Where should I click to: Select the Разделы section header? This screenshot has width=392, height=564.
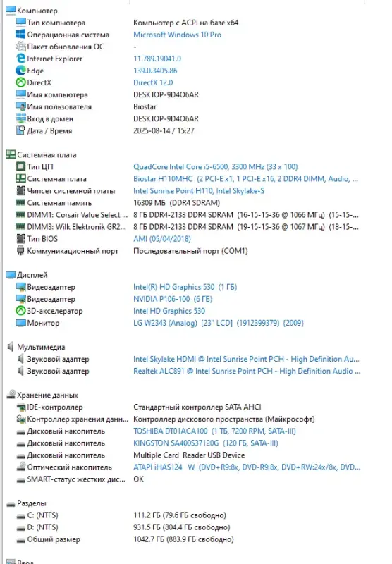(32, 503)
